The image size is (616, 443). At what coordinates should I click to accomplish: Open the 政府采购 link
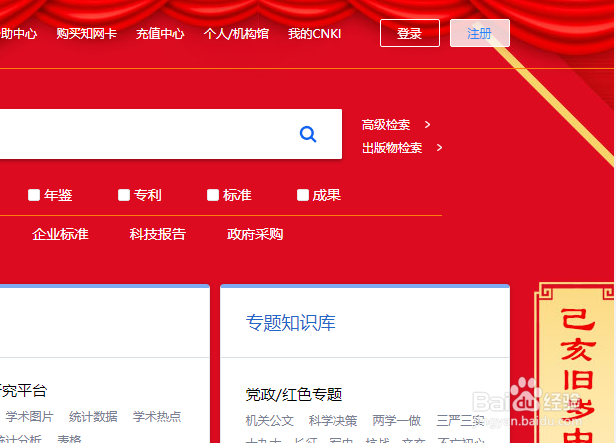(x=255, y=234)
